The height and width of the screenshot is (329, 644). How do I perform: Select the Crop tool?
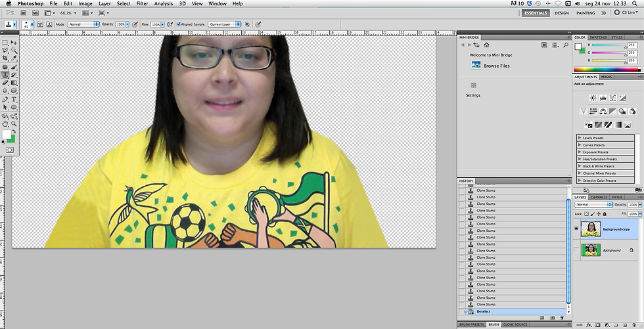[x=5, y=58]
